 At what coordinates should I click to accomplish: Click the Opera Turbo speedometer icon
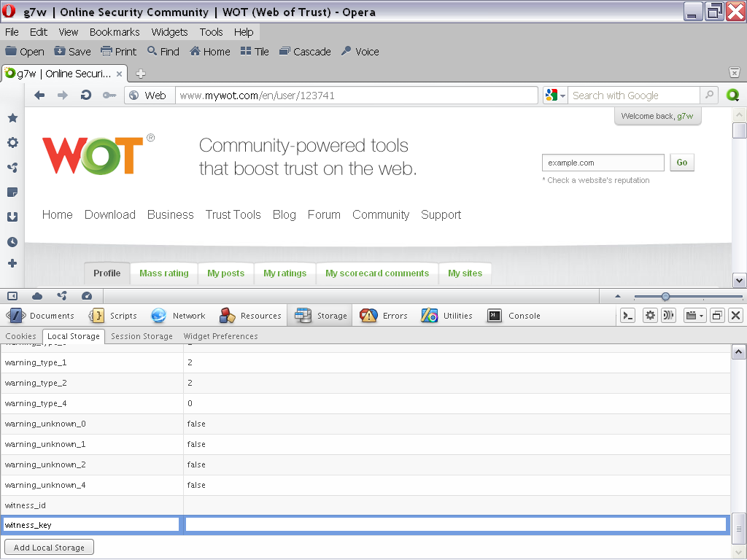87,296
